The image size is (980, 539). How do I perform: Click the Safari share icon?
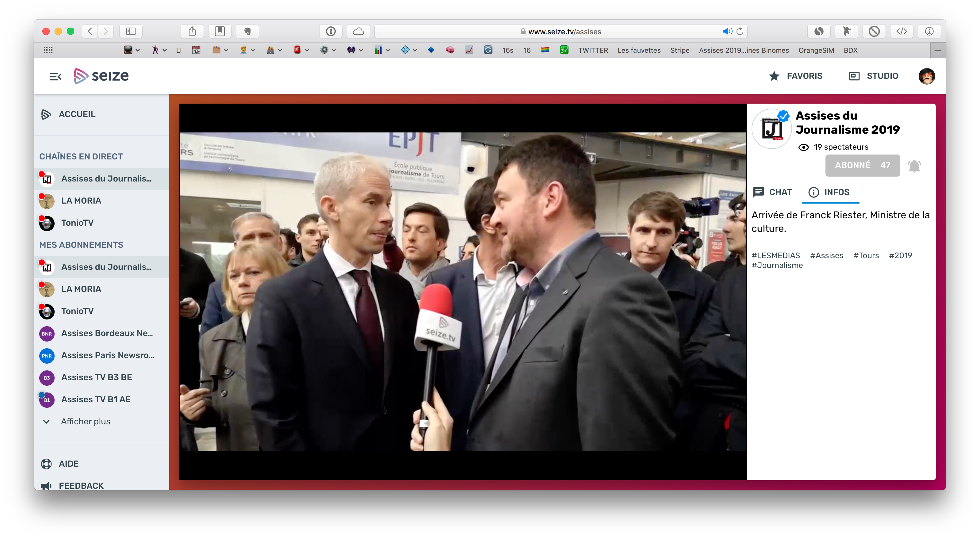point(192,31)
